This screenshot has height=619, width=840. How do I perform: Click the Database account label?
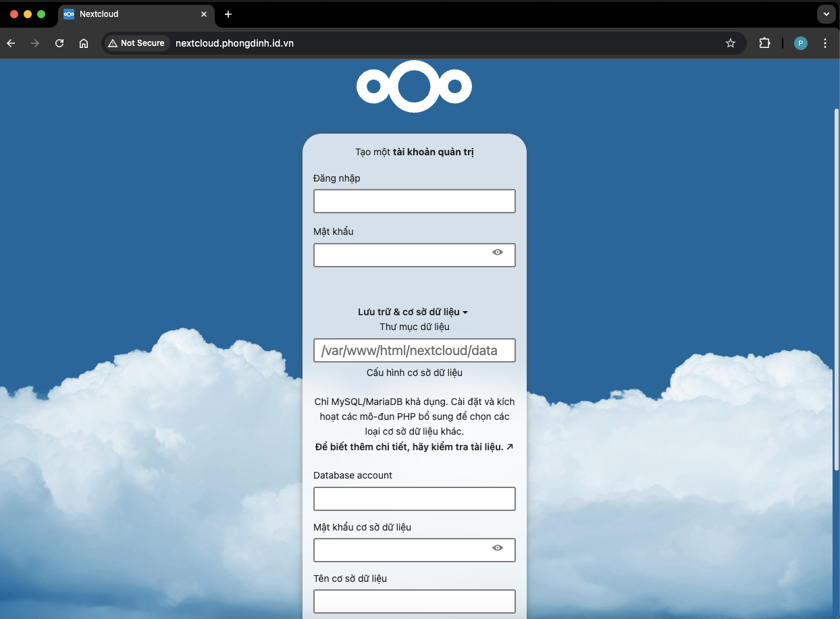click(x=352, y=475)
